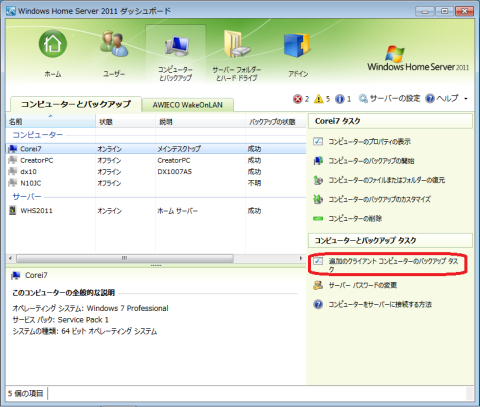Select the コンピューターとバックアップ navigation icon
Viewport: 480px width, 407px height.
(176, 53)
